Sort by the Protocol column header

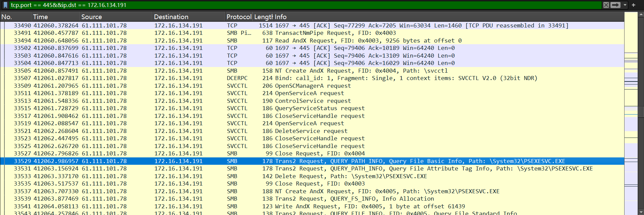point(239,17)
